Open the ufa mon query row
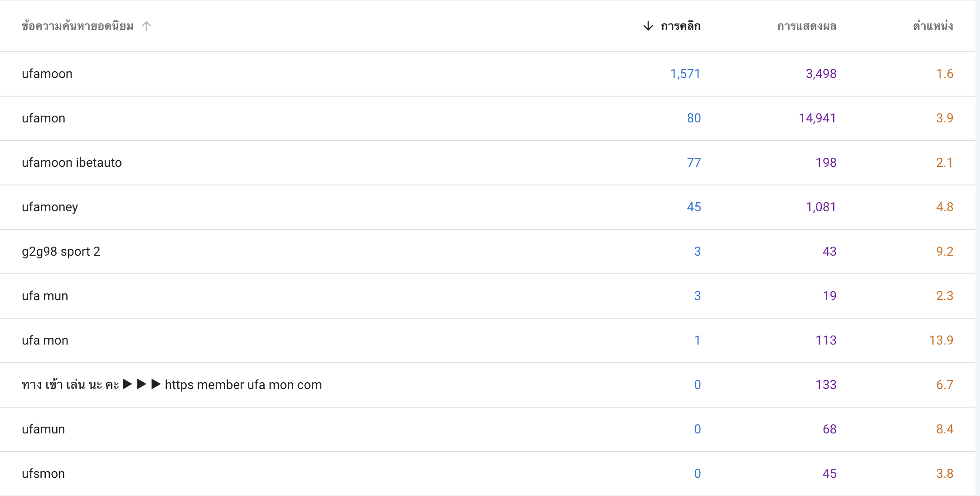Screen dimensions: 980x496 click(487, 340)
